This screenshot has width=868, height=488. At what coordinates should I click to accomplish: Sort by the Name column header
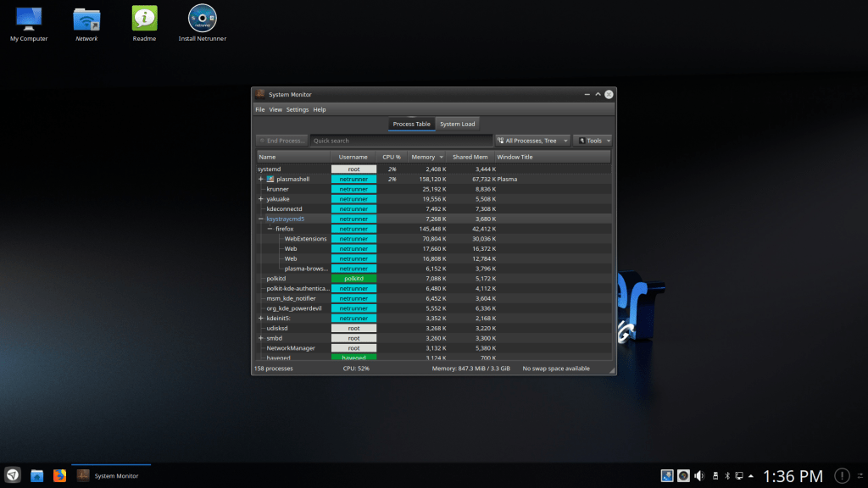click(x=294, y=157)
